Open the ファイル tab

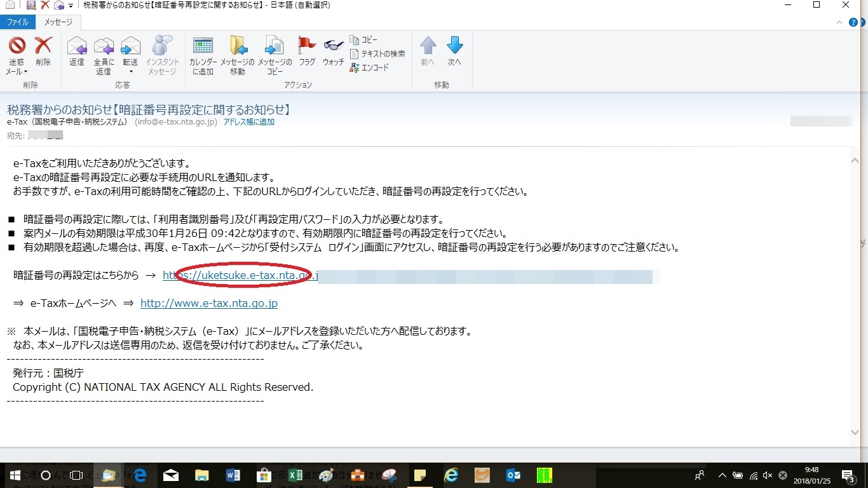[x=18, y=22]
